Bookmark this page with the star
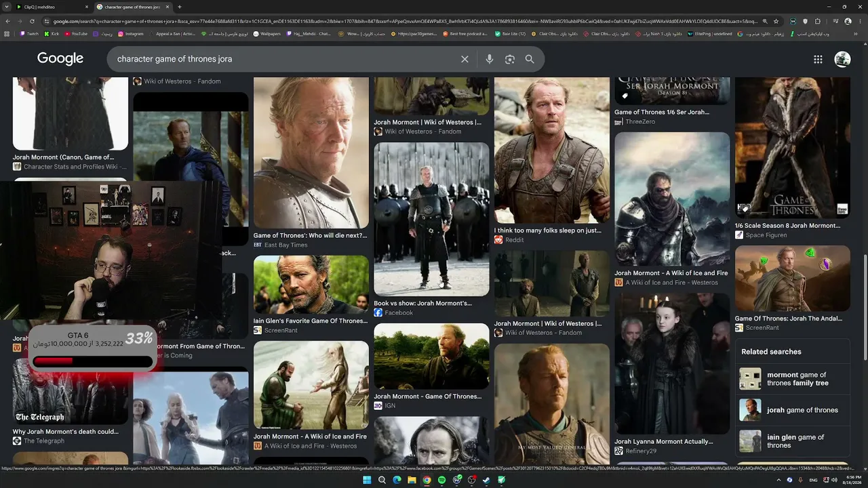This screenshot has width=868, height=488. tap(776, 21)
